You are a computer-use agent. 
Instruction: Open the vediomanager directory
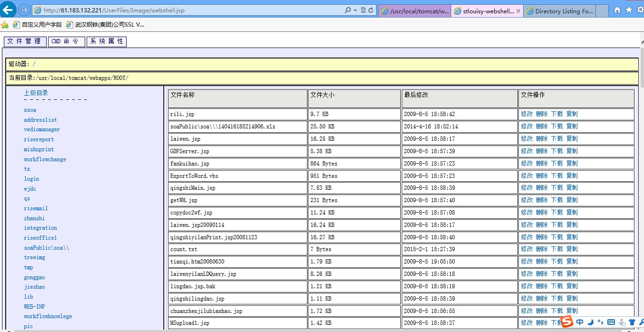click(42, 129)
